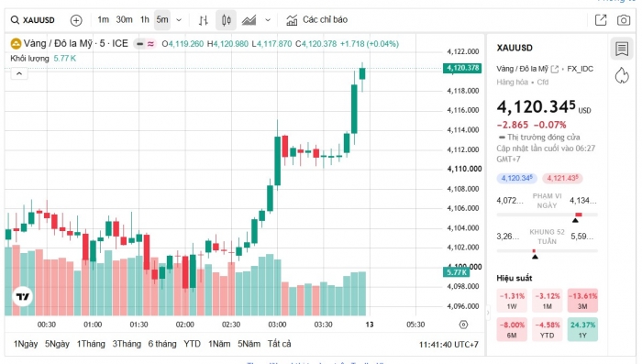The width and height of the screenshot is (642, 364).
Task: Expand the timeframe interval dropdown arrow
Action: click(179, 20)
